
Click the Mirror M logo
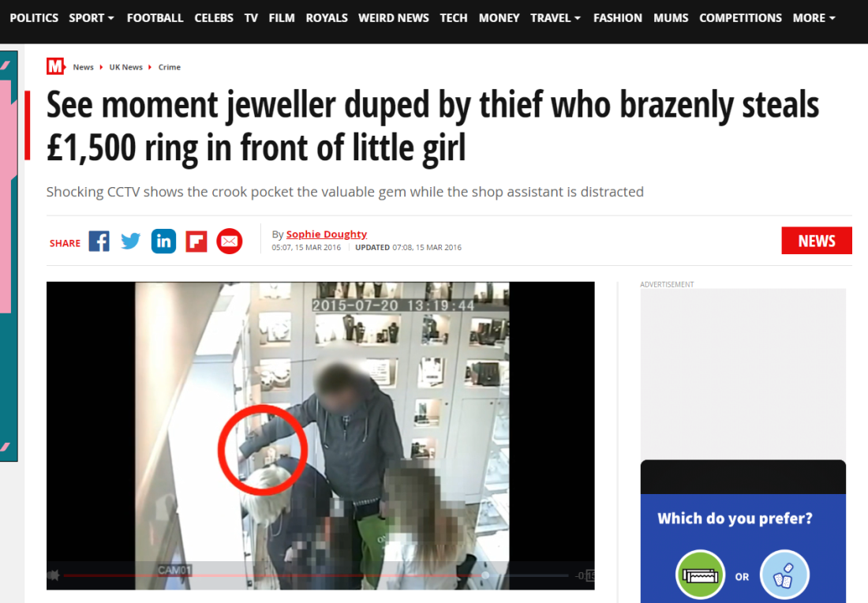(x=55, y=66)
